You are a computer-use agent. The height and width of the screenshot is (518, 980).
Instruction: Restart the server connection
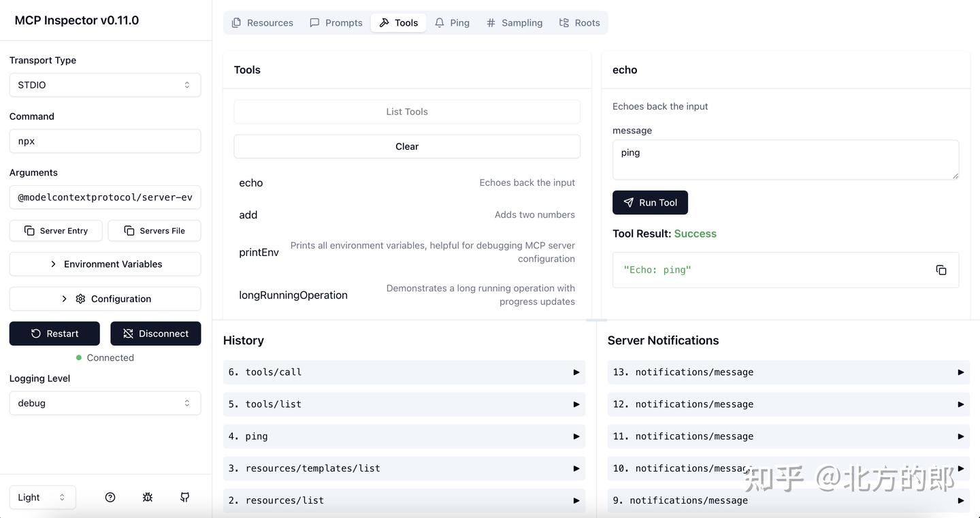coord(54,334)
